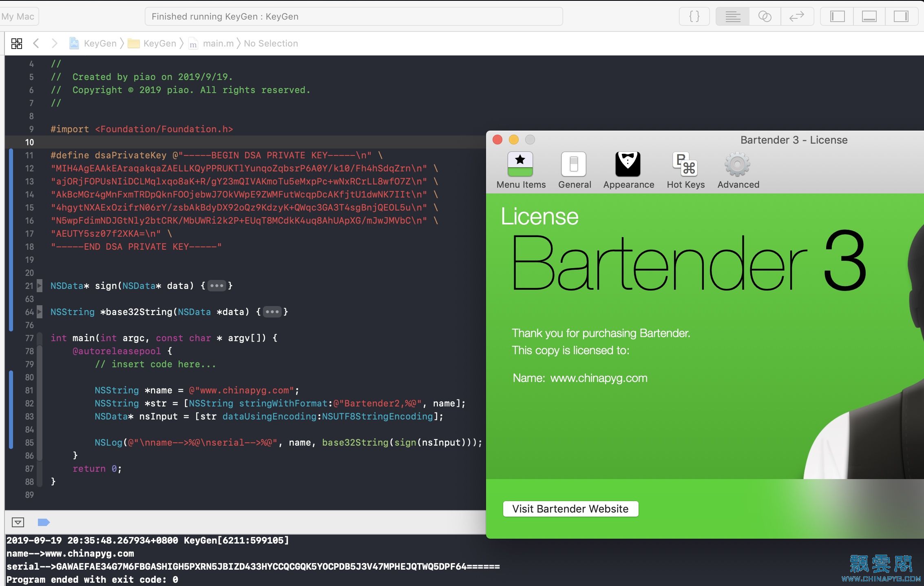The image size is (924, 586).
Task: Open the Xcode related items grid icon
Action: pos(17,43)
